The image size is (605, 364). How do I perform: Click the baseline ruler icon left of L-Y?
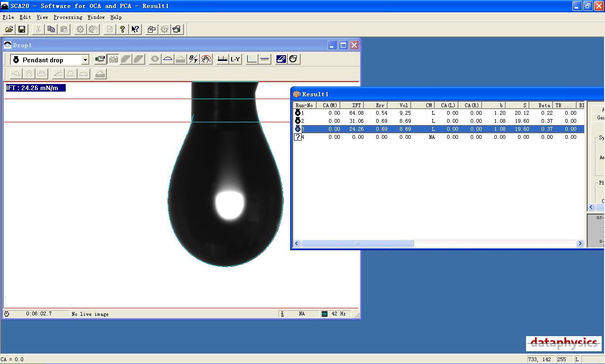pos(222,59)
